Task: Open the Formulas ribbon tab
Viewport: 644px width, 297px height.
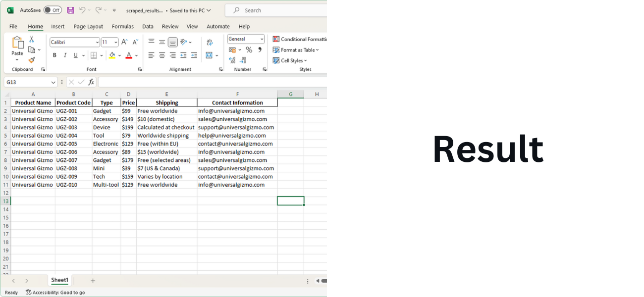Action: (123, 27)
